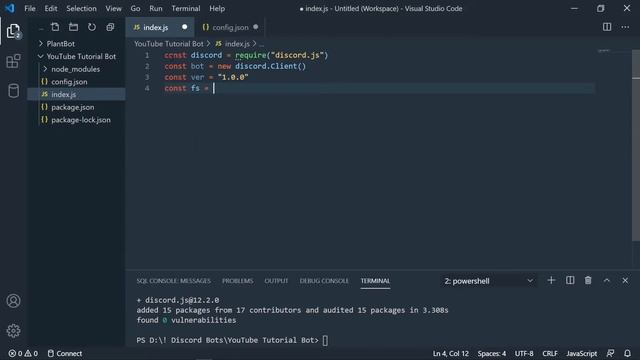Open the Run menu
This screenshot has height=360, width=640.
click(156, 8)
